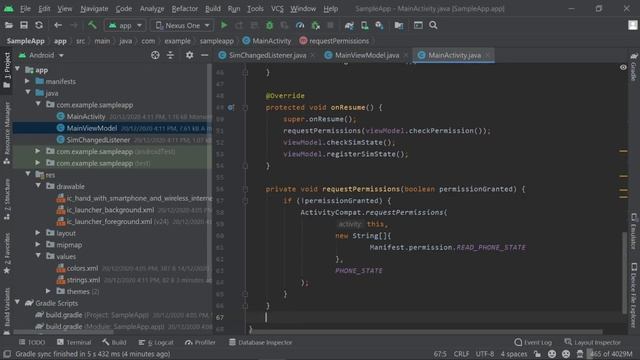
Task: Click the Debug app bug icon
Action: point(269,25)
